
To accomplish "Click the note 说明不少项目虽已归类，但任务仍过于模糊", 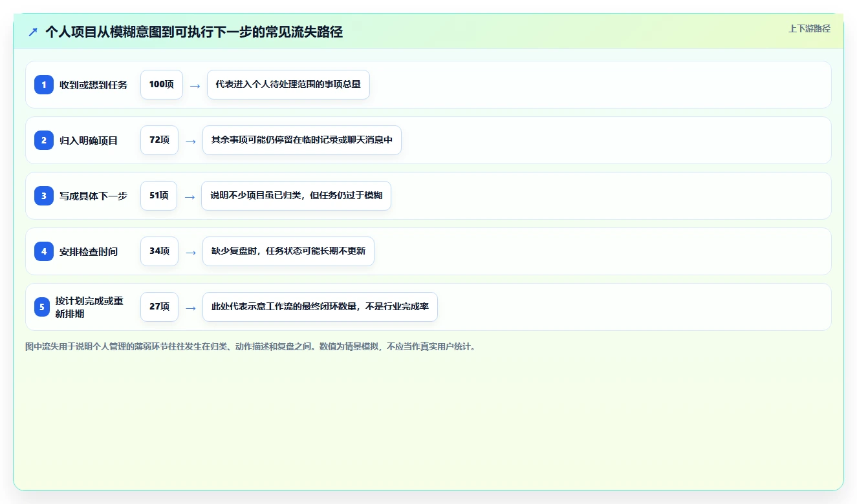I will (296, 196).
